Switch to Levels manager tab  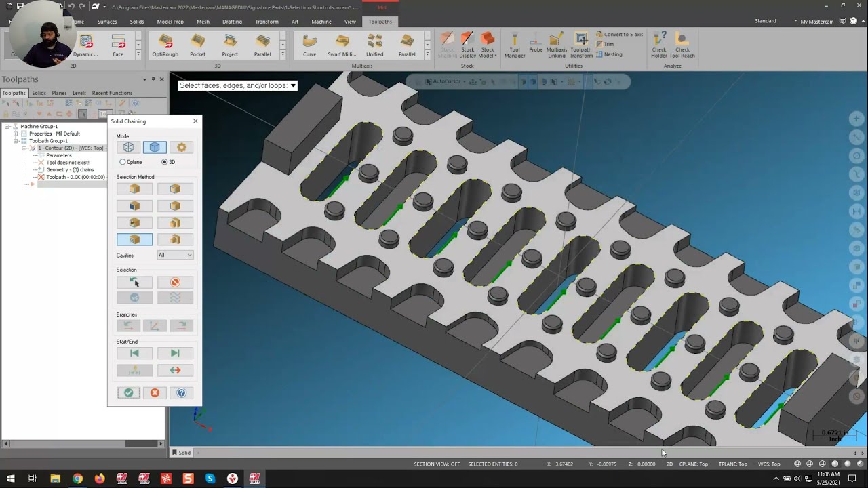[x=79, y=93]
